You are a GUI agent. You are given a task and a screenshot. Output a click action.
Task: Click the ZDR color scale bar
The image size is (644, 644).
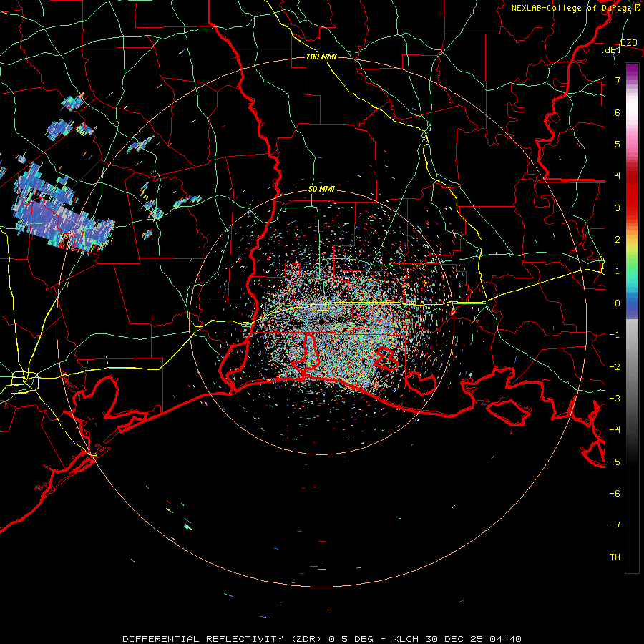[x=632, y=318]
